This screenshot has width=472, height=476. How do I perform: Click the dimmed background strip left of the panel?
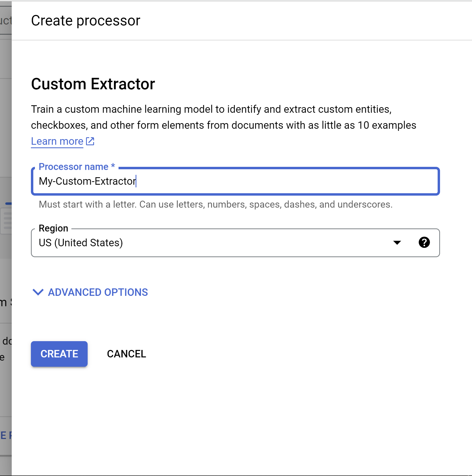click(6, 120)
